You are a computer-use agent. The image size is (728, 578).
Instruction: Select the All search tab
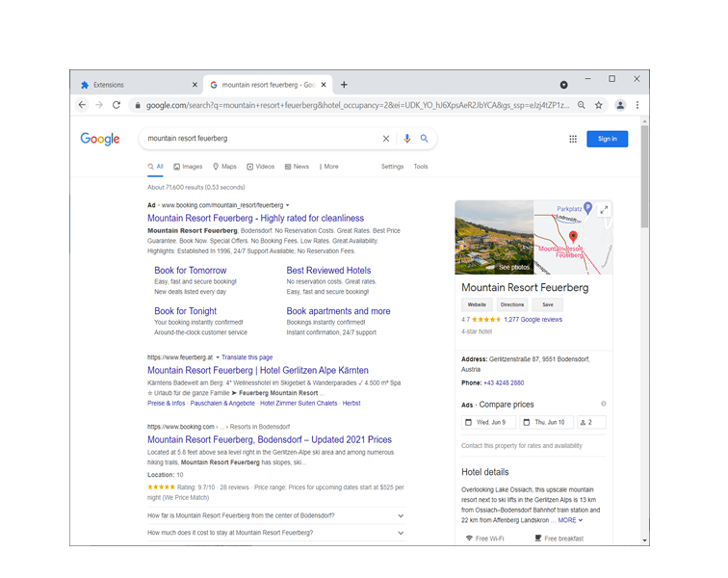(156, 167)
